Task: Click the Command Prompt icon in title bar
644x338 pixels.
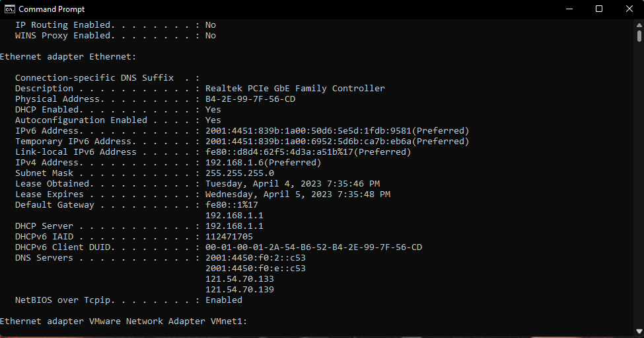Action: (x=9, y=9)
